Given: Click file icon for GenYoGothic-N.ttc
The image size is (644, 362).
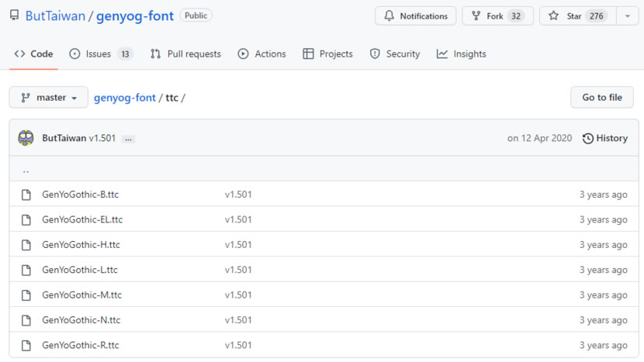Looking at the screenshot, I should click(26, 319).
